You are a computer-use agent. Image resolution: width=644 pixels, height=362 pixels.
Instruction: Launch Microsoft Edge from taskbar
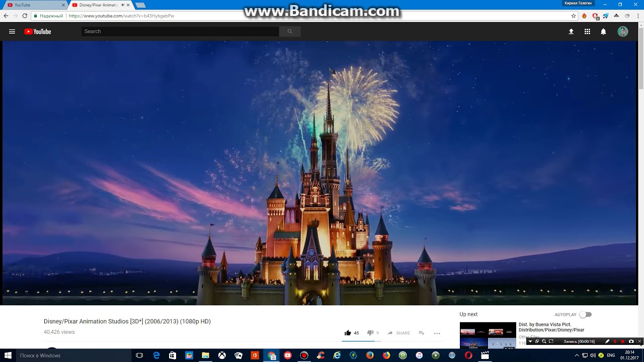pyautogui.click(x=156, y=355)
